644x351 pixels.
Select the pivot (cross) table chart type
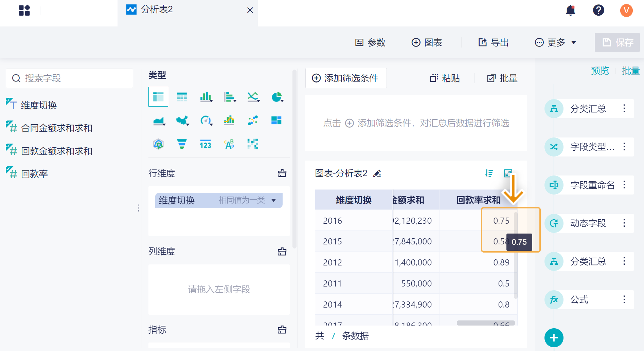(x=158, y=97)
